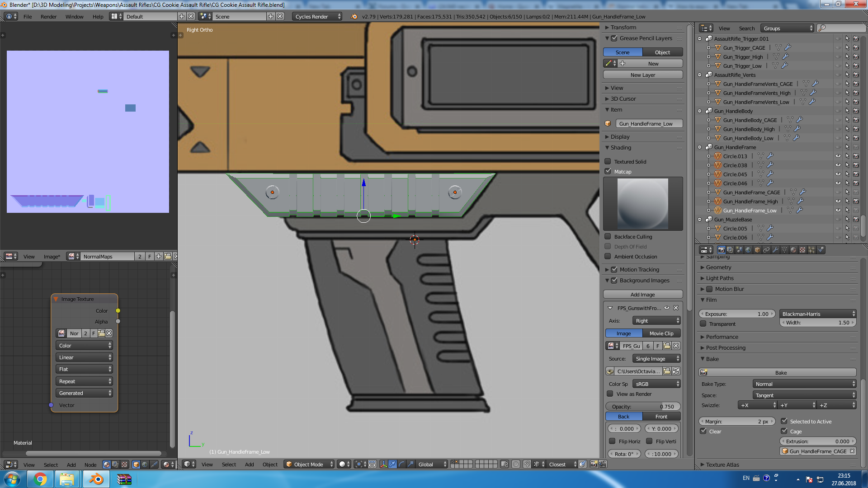Launch Blender from the Windows taskbar
868x488 pixels.
(96, 479)
